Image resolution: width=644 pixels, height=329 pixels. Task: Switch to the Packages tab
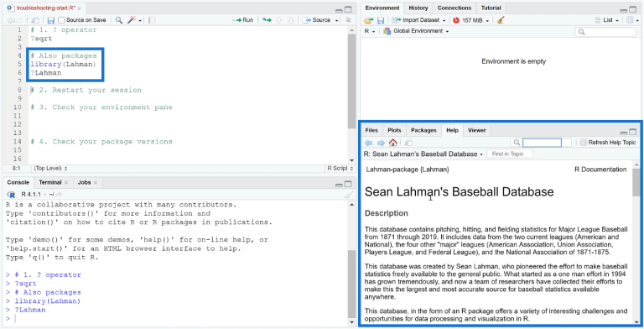point(423,130)
